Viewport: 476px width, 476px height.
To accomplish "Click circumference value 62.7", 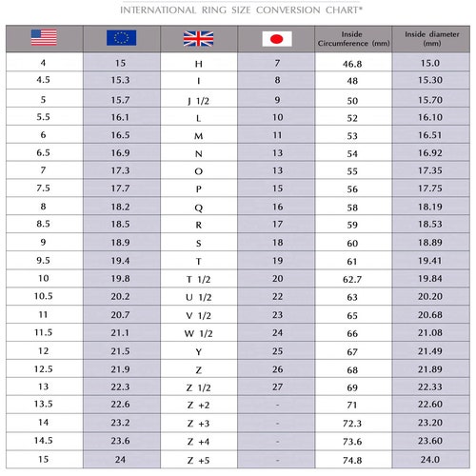I will click(x=353, y=279).
